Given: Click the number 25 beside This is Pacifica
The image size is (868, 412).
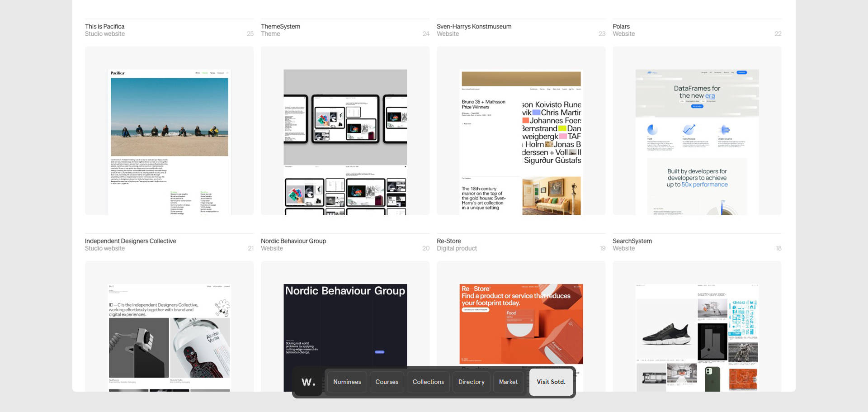Looking at the screenshot, I should 250,34.
